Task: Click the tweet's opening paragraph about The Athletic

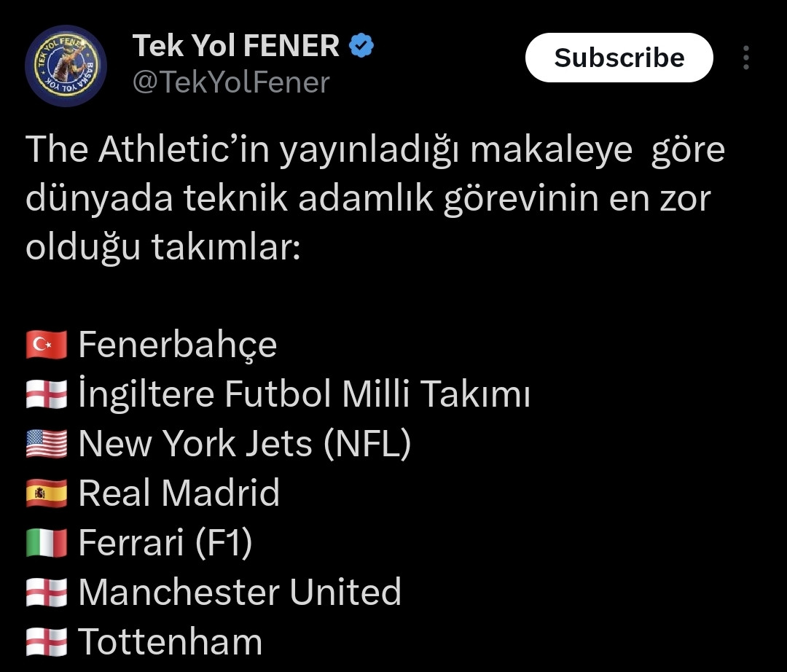Action: [375, 199]
